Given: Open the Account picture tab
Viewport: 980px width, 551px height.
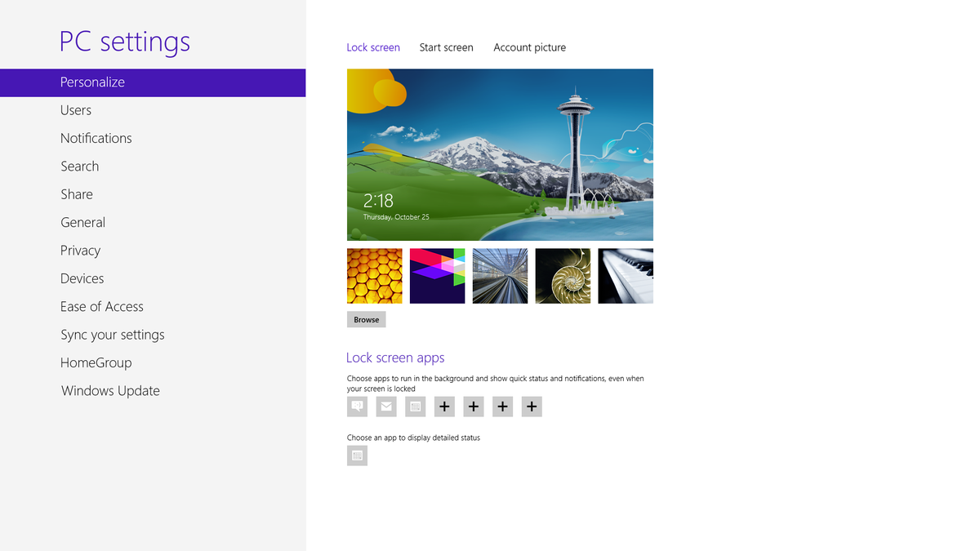Looking at the screenshot, I should [529, 47].
